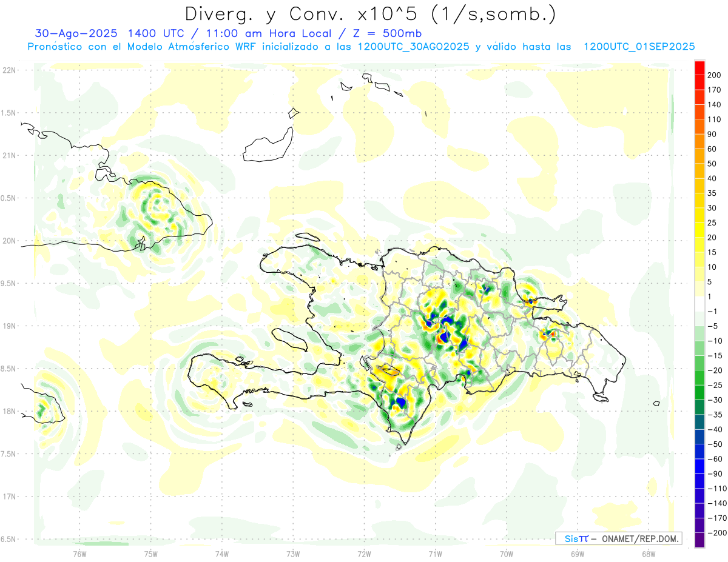Click the "-140" value on the color scale
Image resolution: width=728 pixels, height=562 pixels.
coord(716,503)
